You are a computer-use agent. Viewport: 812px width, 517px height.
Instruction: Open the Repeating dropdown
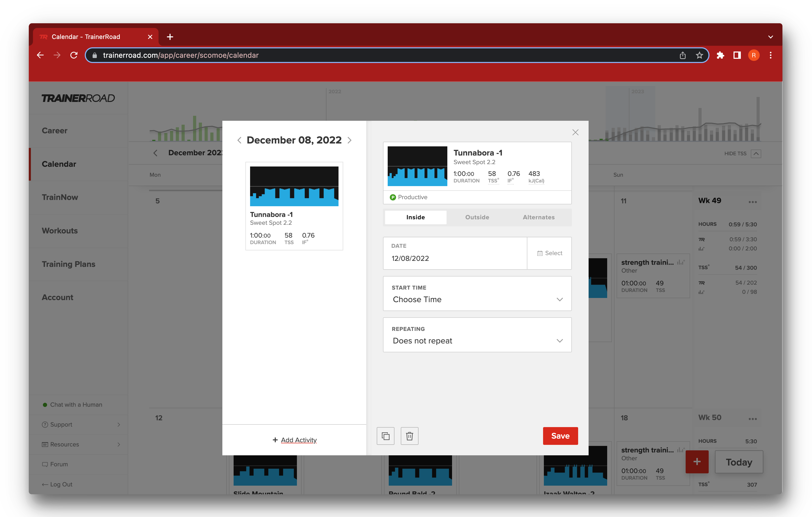pyautogui.click(x=477, y=335)
